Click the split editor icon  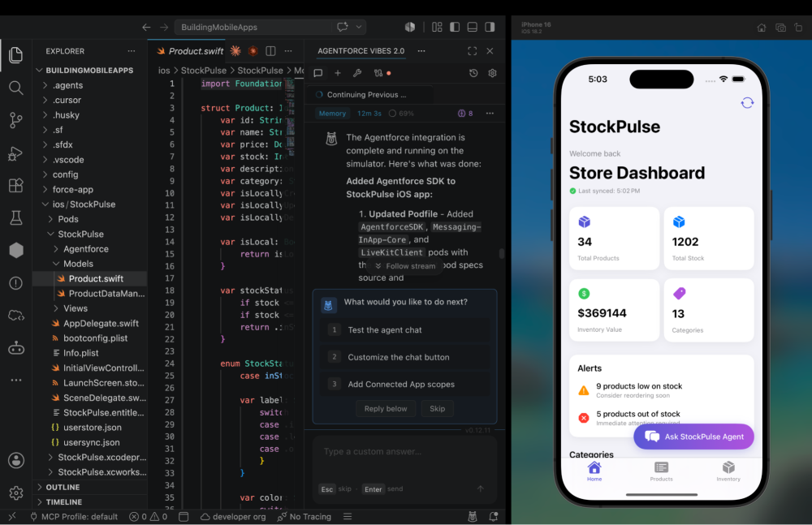(x=270, y=51)
